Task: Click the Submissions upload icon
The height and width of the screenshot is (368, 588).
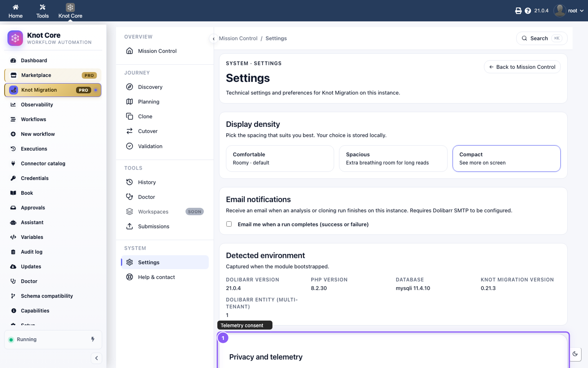Action: [129, 226]
